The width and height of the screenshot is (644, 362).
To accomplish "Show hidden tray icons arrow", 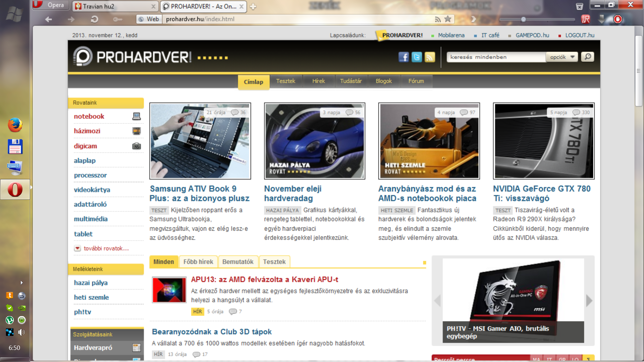I will click(21, 283).
